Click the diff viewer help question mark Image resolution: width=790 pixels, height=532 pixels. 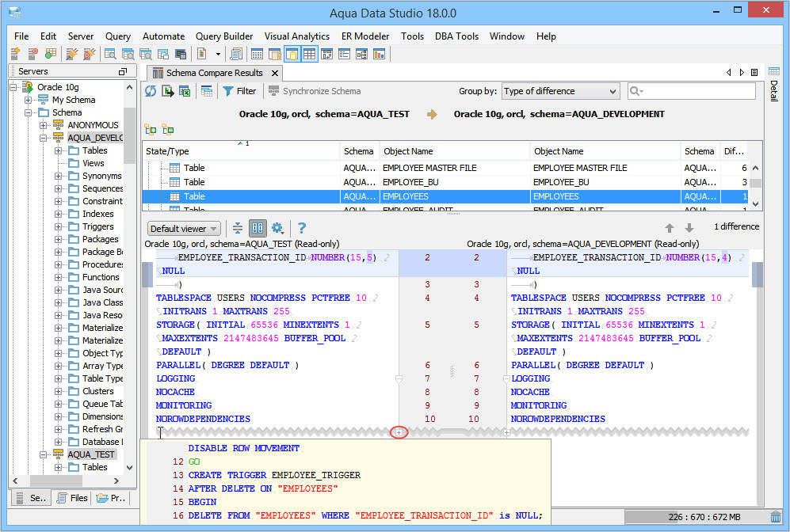[301, 228]
